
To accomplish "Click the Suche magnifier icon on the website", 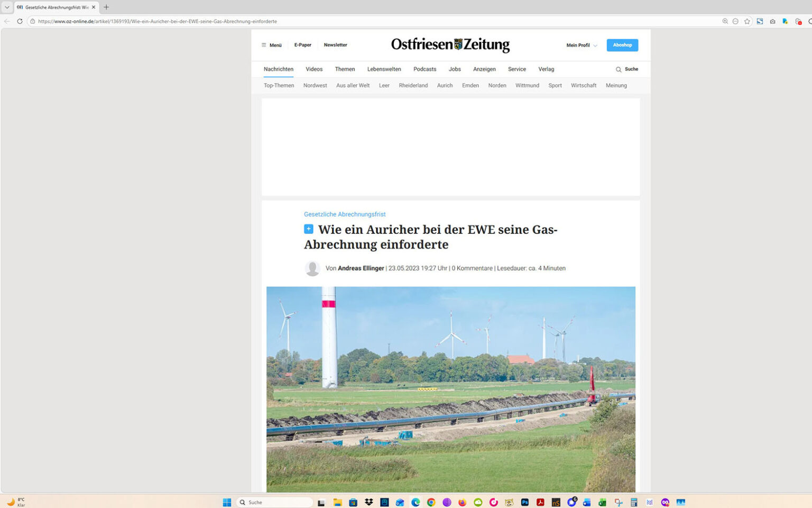I will point(619,69).
